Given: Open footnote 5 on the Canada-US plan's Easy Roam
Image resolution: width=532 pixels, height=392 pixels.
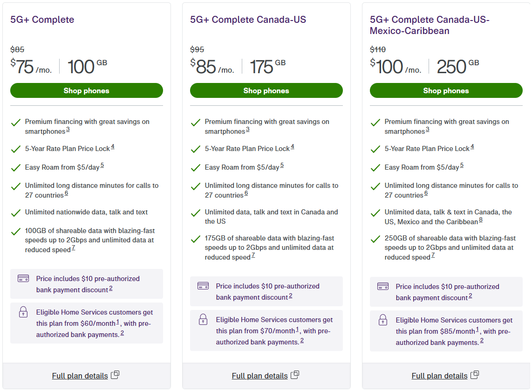Looking at the screenshot, I should pos(282,165).
